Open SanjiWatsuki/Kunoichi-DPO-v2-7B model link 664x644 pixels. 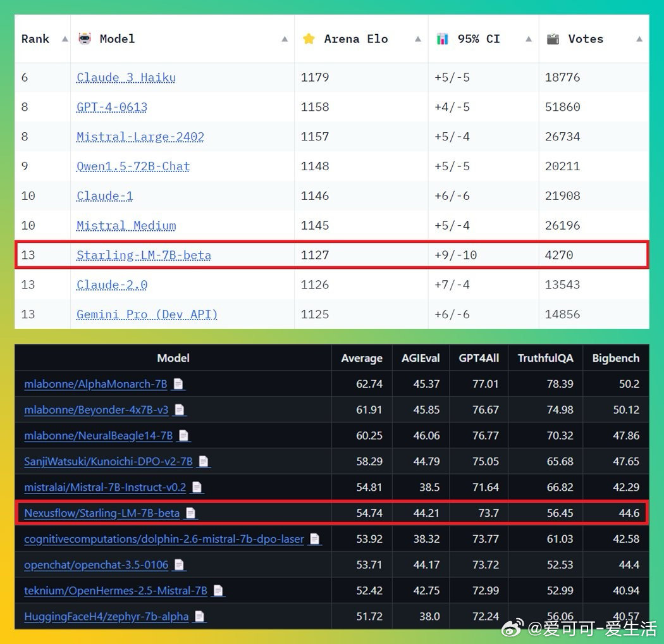(108, 461)
